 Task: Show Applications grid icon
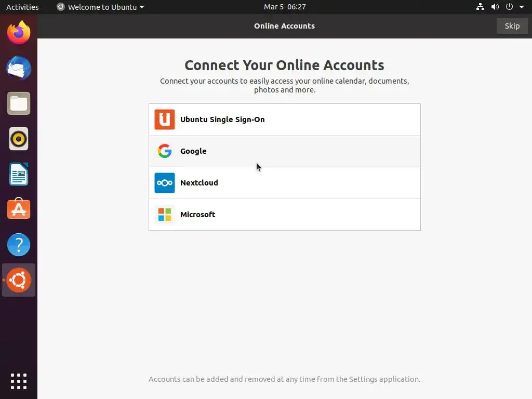(x=19, y=381)
